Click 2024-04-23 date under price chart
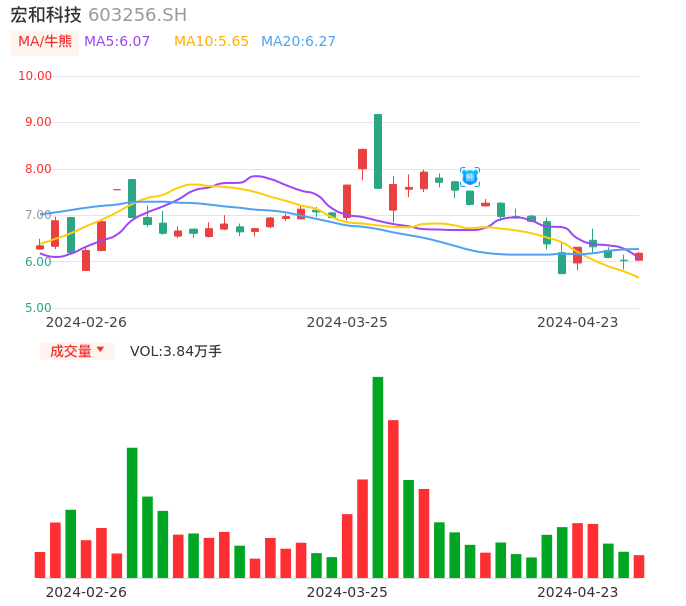This screenshot has height=606, width=686. coord(578,323)
